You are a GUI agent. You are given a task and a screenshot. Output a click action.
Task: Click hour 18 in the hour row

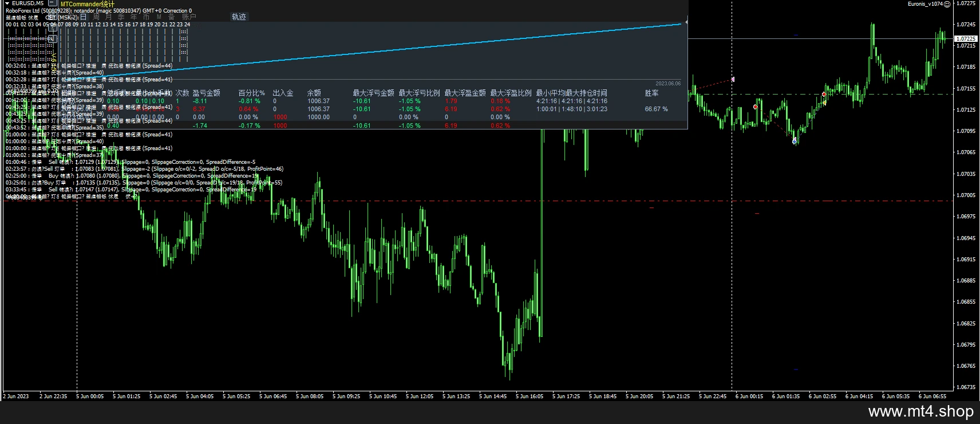tap(143, 25)
